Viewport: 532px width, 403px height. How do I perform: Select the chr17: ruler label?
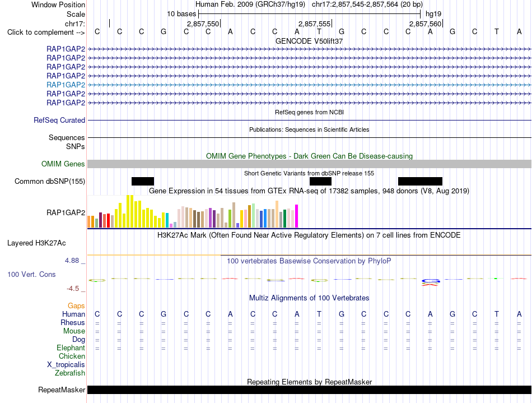(x=75, y=24)
